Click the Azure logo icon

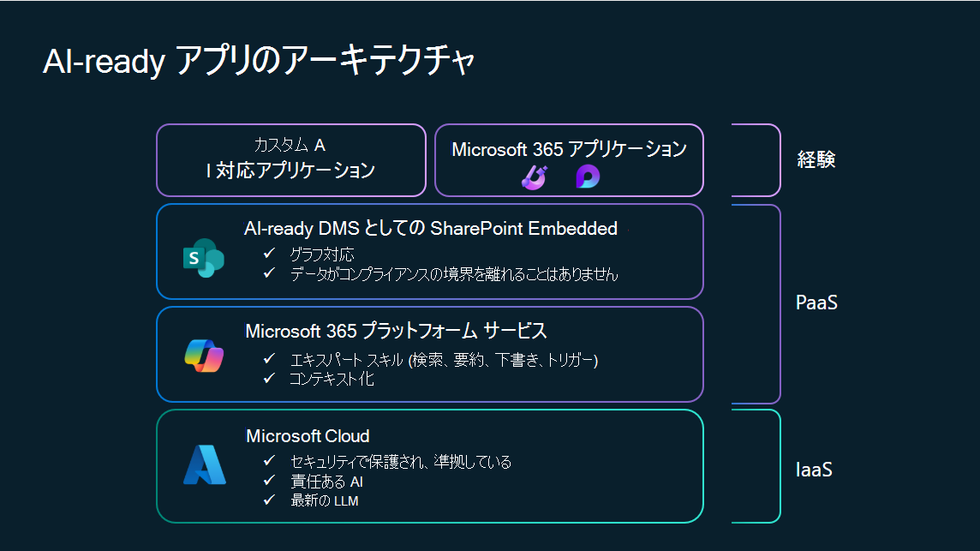click(x=205, y=465)
